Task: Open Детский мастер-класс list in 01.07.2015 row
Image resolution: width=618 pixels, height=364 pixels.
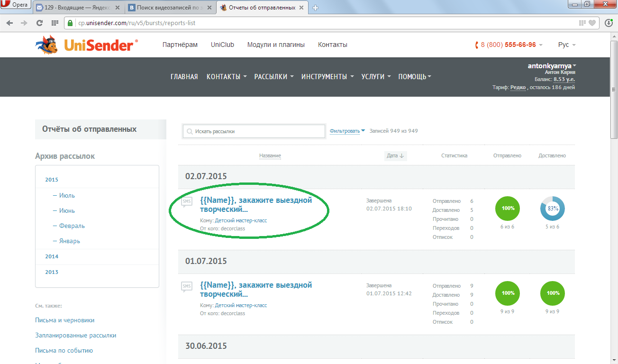Action: 241,305
